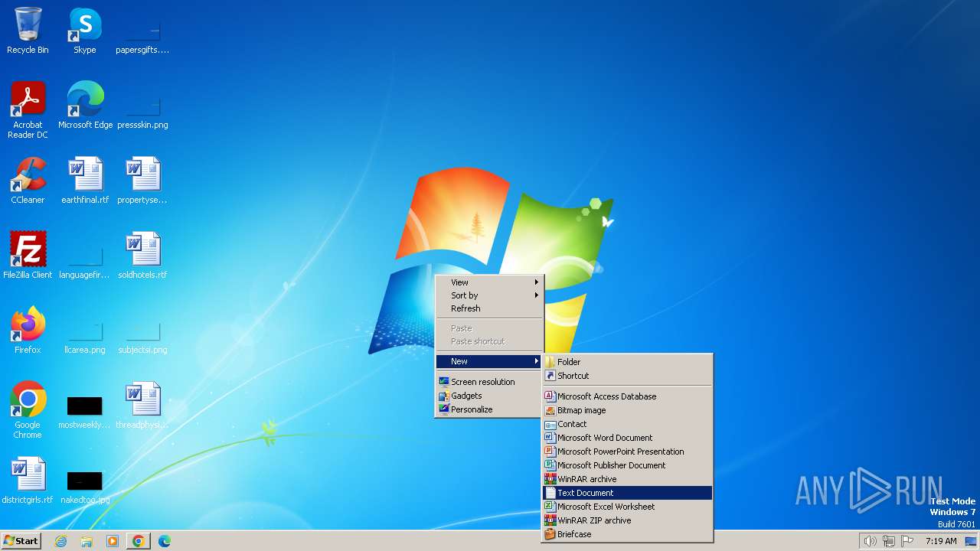
Task: Open the Recycle Bin desktop icon
Action: pos(28,31)
